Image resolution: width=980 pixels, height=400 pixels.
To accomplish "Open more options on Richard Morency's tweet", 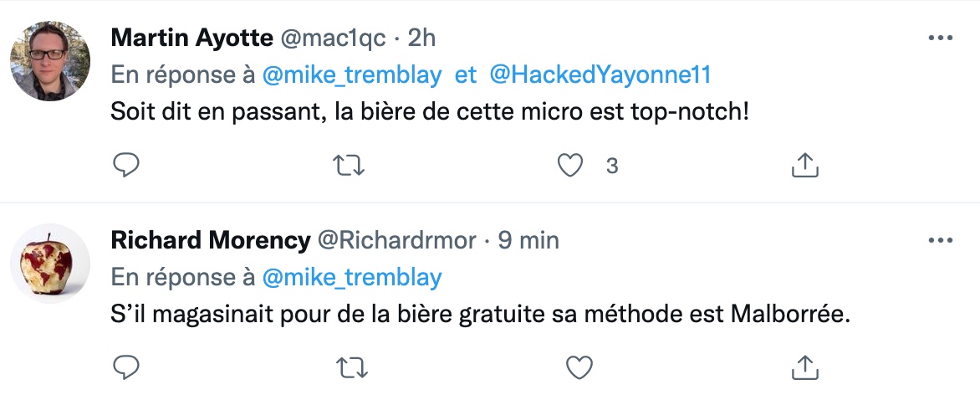I will tap(940, 240).
